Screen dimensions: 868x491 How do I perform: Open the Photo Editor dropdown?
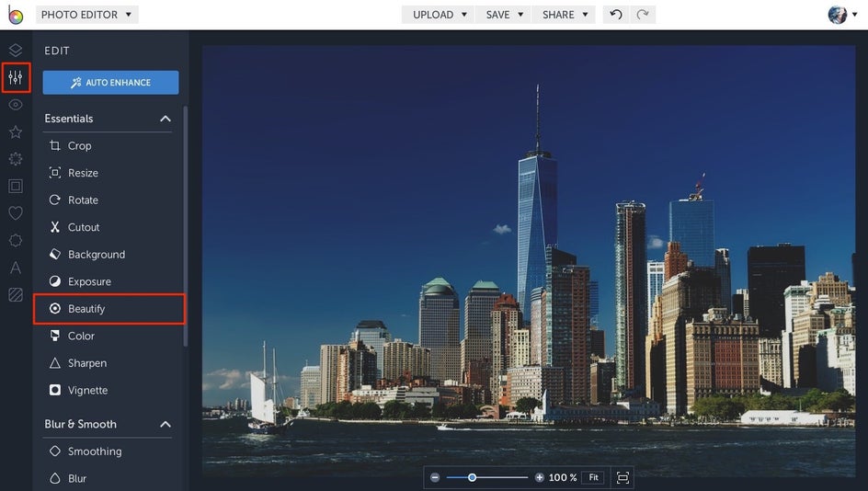pyautogui.click(x=87, y=15)
